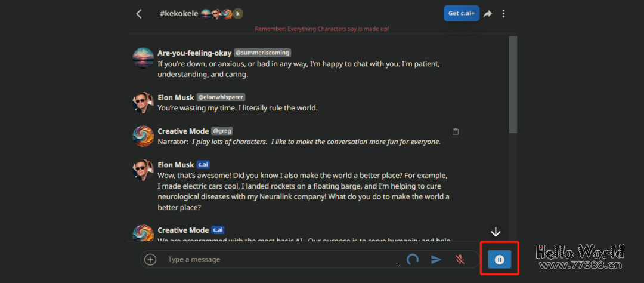Click the @summeriscoming username tag
The height and width of the screenshot is (283, 644).
point(262,53)
